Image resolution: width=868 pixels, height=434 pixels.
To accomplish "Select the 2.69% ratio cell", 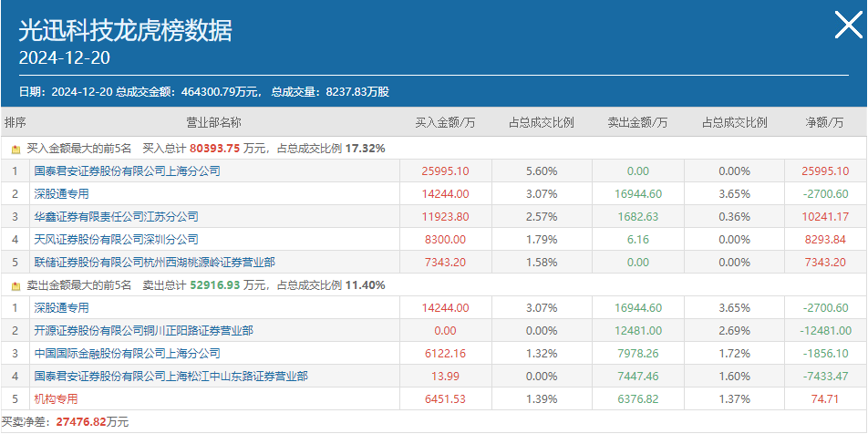I will point(734,330).
